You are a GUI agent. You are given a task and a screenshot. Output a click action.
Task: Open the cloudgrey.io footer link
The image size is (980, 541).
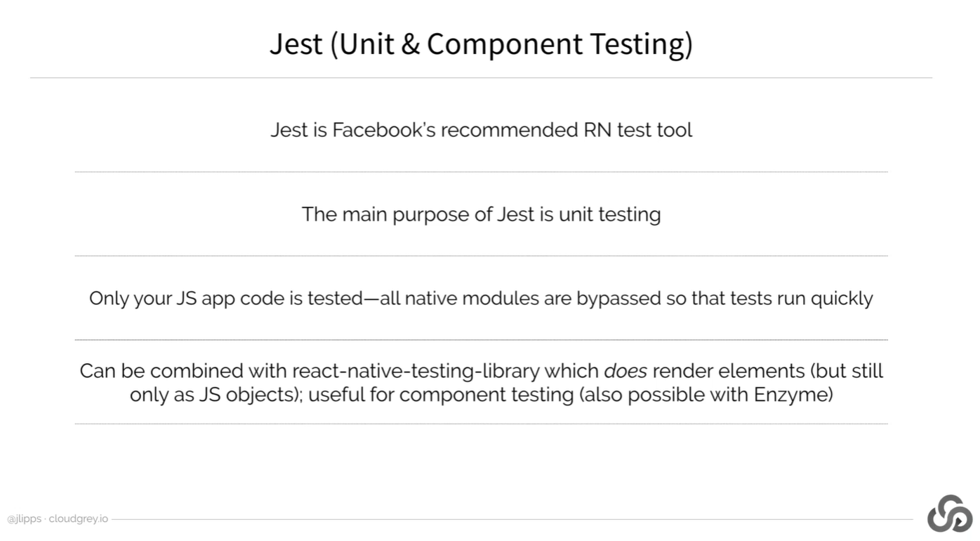click(x=79, y=519)
